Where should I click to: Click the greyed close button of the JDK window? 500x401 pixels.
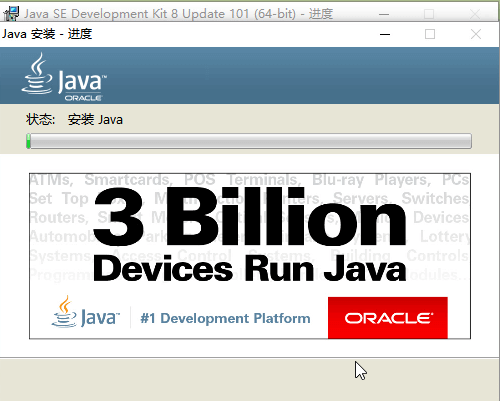[474, 14]
